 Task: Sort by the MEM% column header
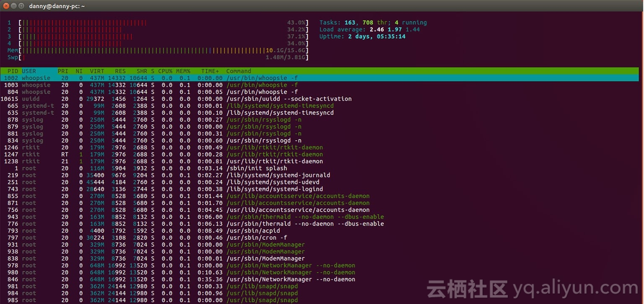pos(183,71)
